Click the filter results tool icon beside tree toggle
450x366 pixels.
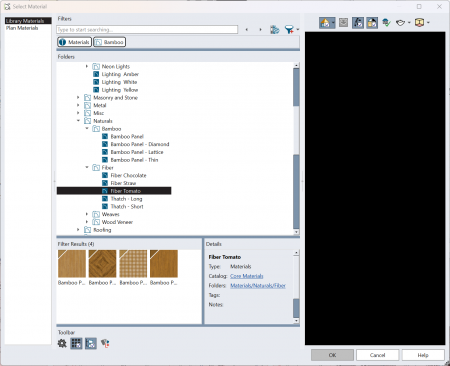(105, 343)
